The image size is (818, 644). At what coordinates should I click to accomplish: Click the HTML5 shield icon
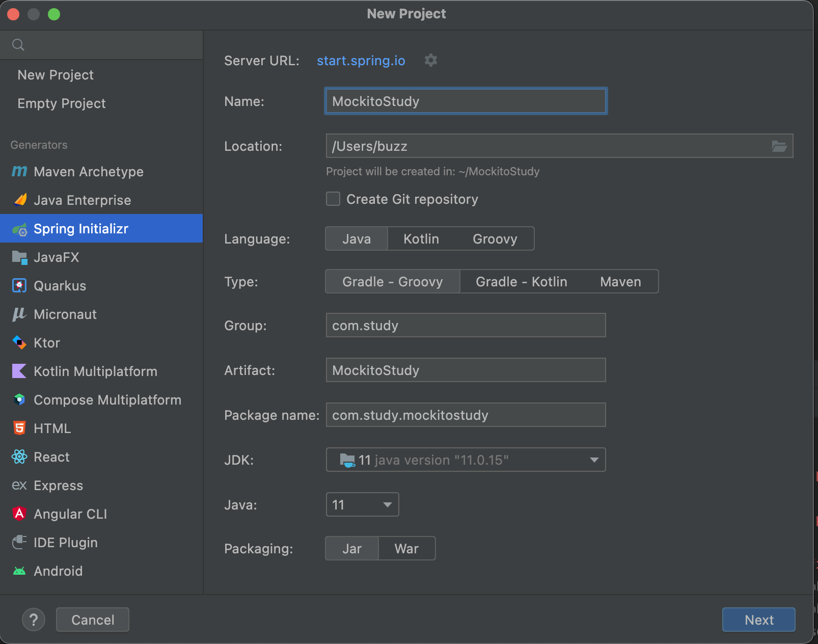(x=19, y=428)
